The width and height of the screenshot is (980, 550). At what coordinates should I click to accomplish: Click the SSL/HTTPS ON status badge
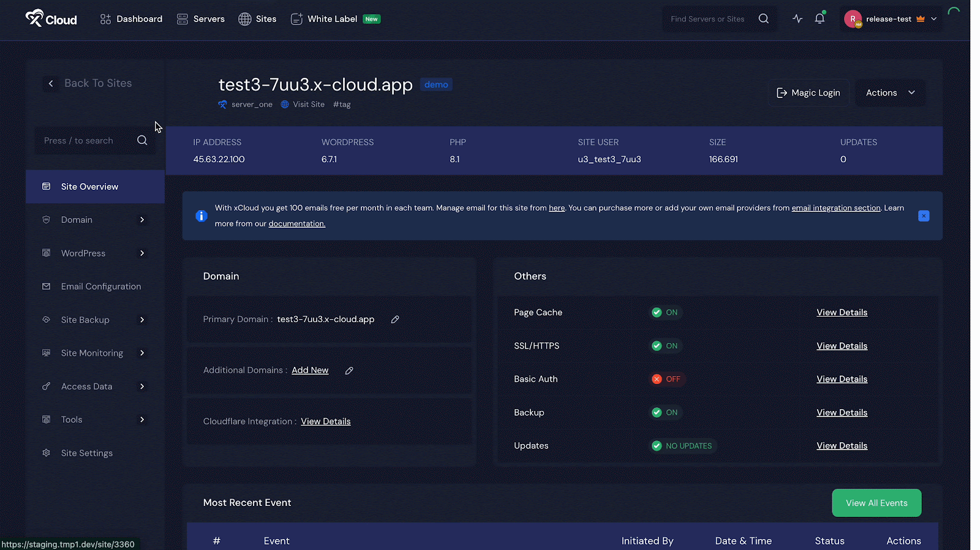(665, 346)
